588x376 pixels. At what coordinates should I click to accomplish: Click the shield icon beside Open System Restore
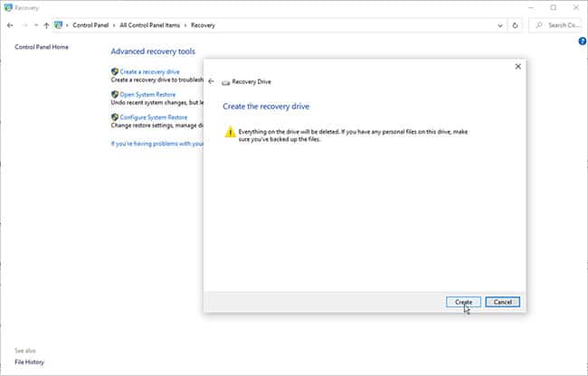115,94
